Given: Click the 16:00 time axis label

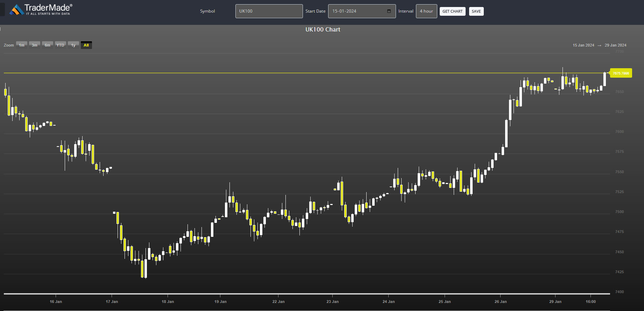Looking at the screenshot, I should click(x=591, y=302).
